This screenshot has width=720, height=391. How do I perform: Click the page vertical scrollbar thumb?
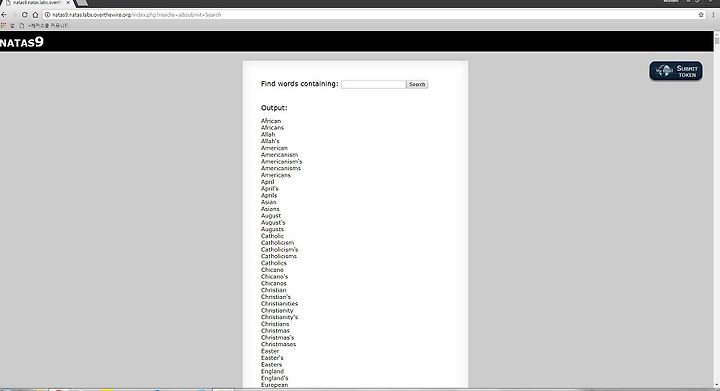[x=717, y=40]
